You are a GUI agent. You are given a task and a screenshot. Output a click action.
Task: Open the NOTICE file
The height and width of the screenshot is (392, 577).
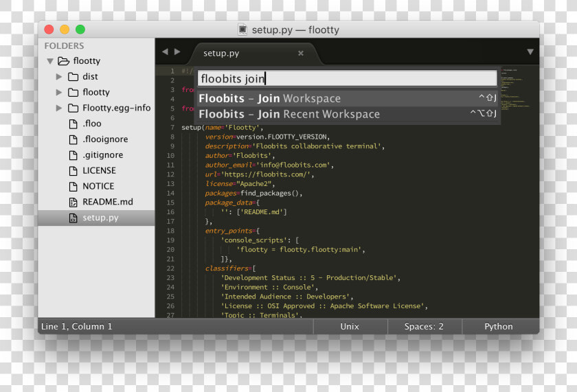(98, 187)
